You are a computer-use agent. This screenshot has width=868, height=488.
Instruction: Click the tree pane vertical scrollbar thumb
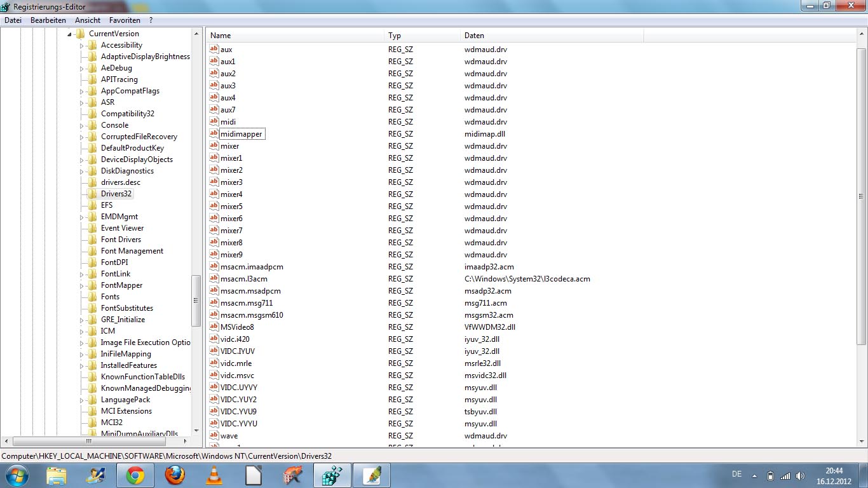pyautogui.click(x=196, y=301)
